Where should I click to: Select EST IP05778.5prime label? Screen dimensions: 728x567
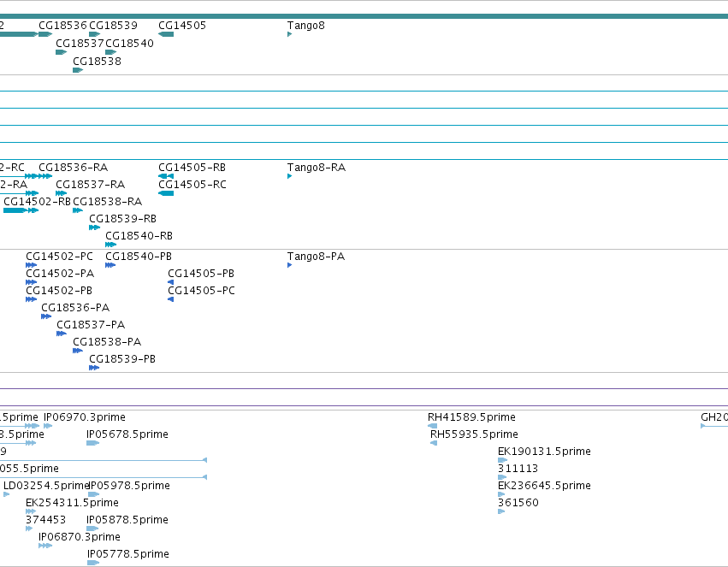coord(128,554)
